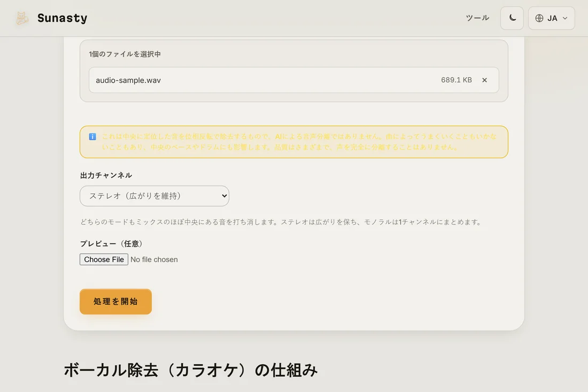Open the JA language dropdown
Viewport: 588px width, 392px height.
point(551,18)
